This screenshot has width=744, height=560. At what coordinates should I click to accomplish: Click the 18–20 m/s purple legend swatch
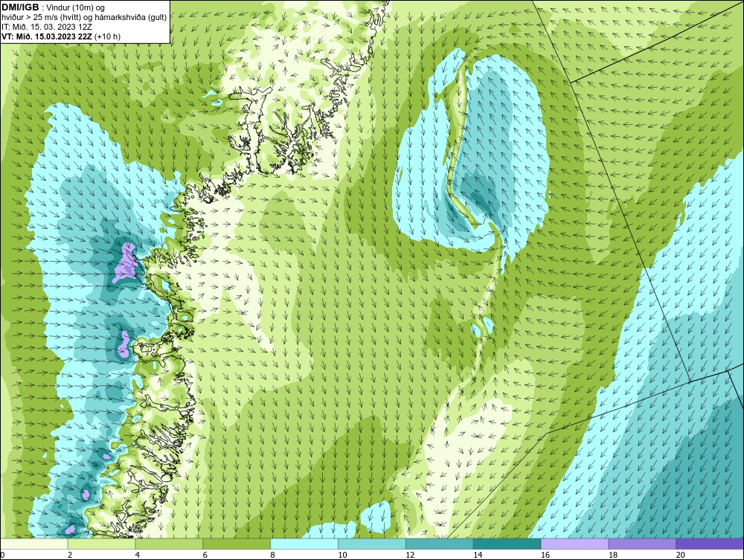point(643,544)
